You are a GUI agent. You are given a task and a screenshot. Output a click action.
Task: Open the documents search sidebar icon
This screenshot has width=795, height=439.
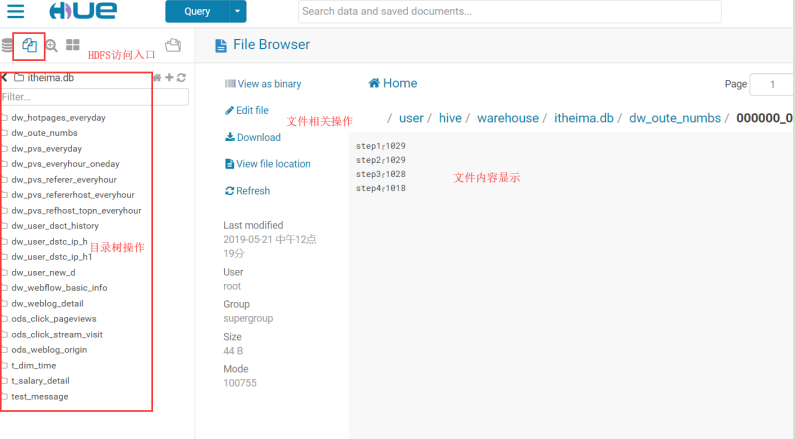(51, 46)
